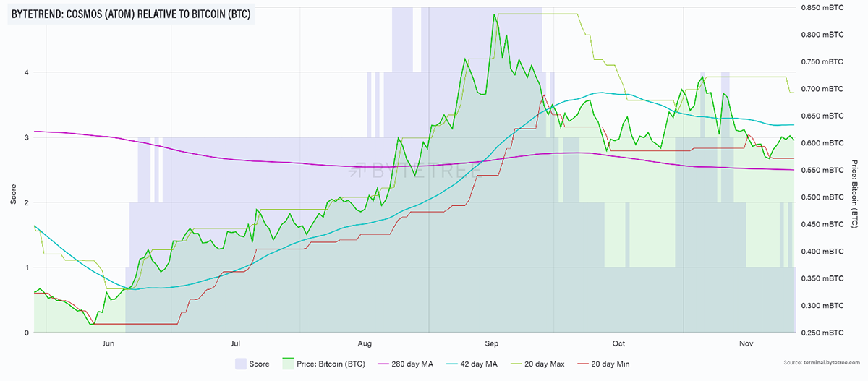Click the Score y-axis title
The height and width of the screenshot is (381, 868).
pos(12,195)
